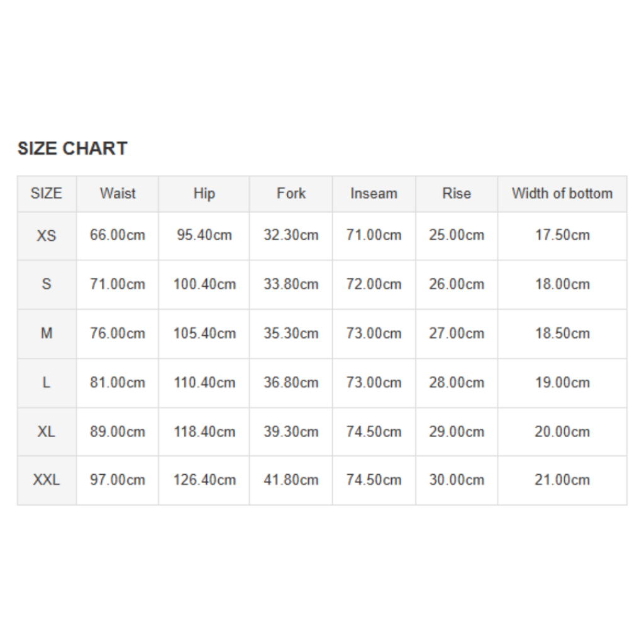Click the Inseam column header

(374, 194)
